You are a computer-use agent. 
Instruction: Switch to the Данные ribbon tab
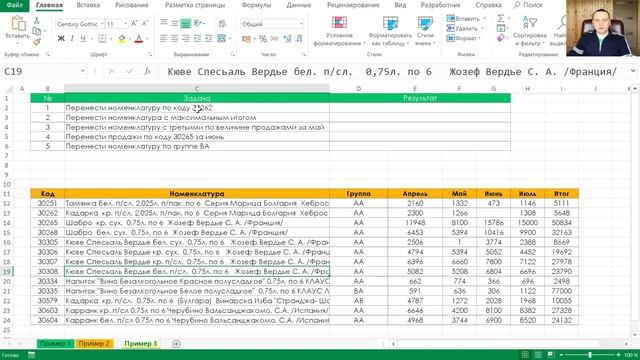pos(299,5)
